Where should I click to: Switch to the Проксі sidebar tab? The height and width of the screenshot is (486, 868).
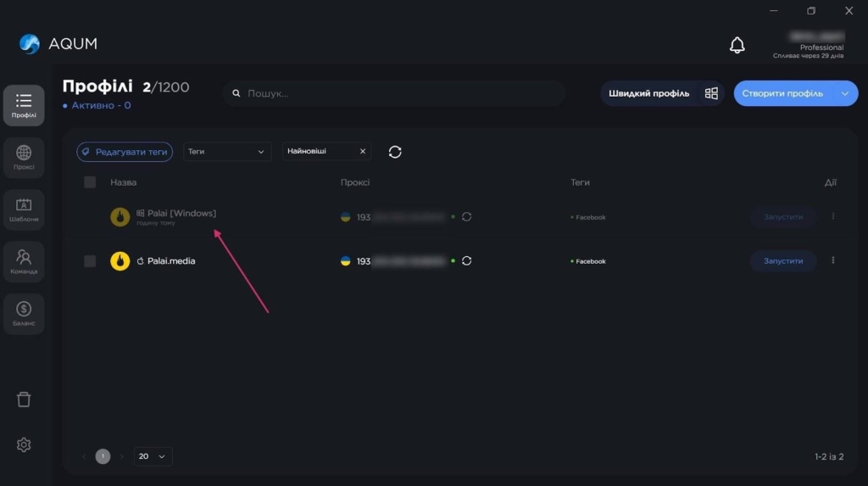coord(24,157)
